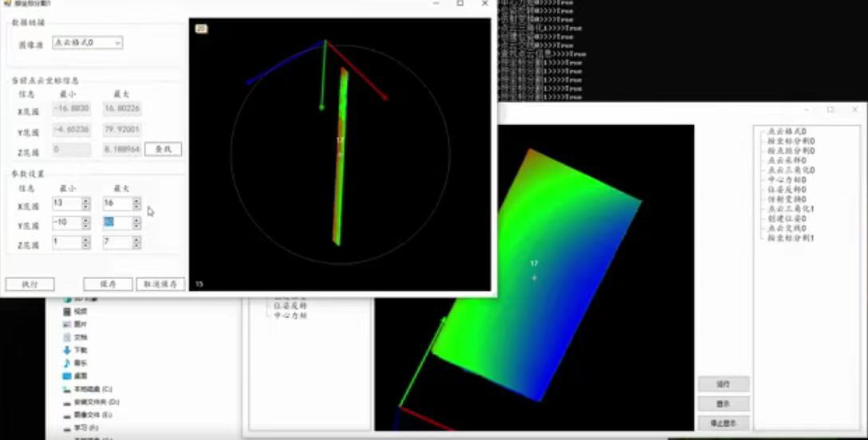Select 仿射变换0 in main window tree
The height and width of the screenshot is (440, 868).
click(787, 199)
